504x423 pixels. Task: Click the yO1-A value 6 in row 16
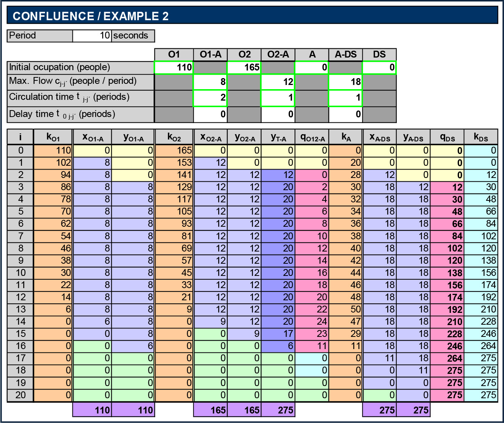(133, 346)
